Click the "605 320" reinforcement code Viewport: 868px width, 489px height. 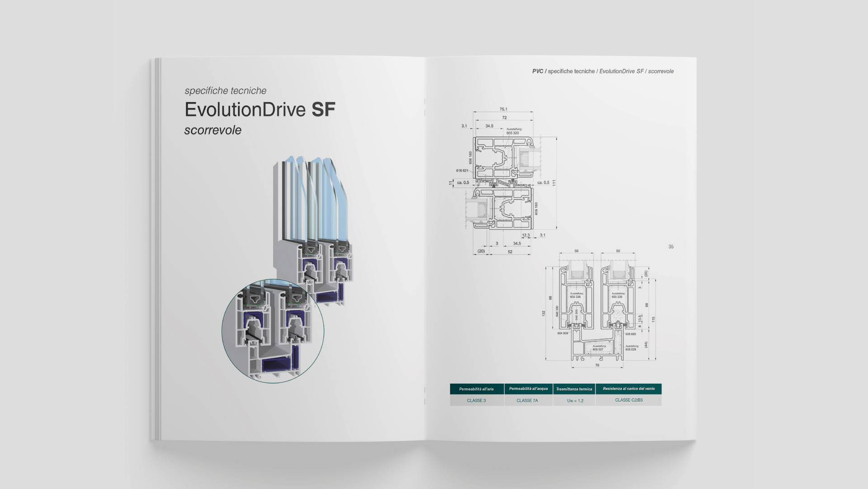[513, 133]
